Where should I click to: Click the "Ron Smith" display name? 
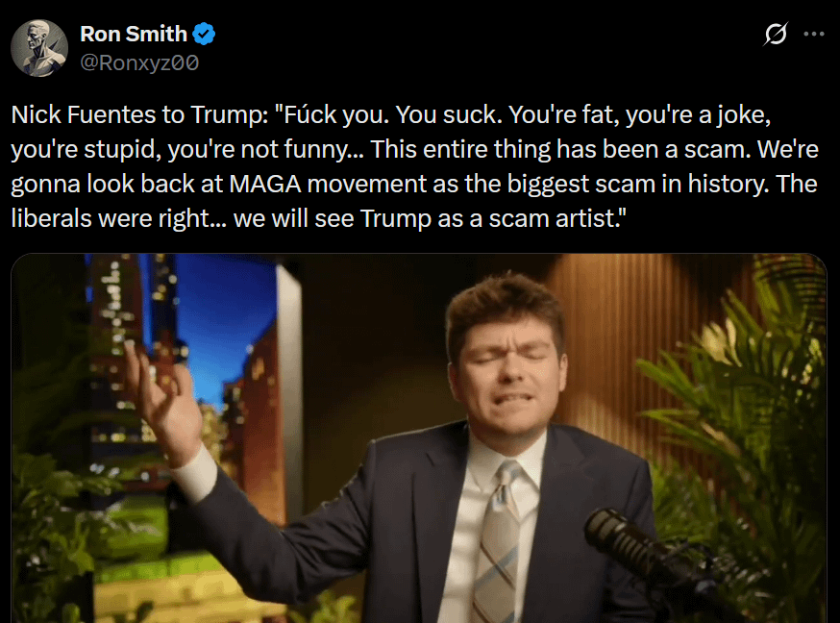click(134, 34)
